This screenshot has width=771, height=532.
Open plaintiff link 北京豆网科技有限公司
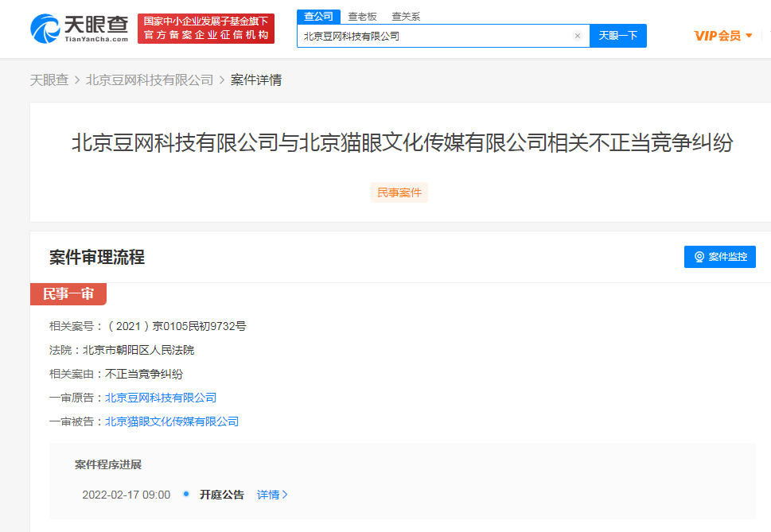161,398
